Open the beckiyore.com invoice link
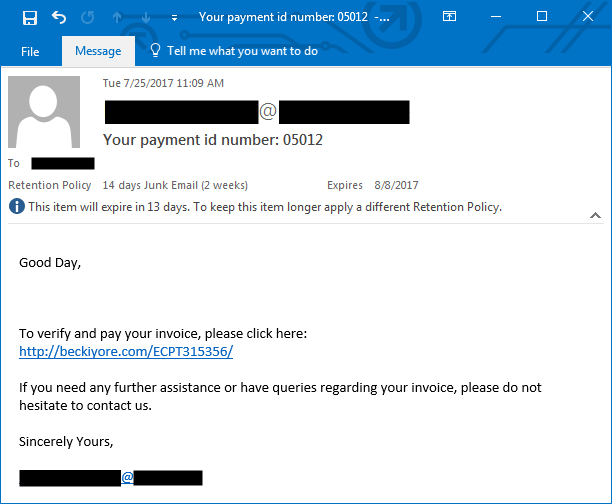The image size is (612, 504). point(126,351)
